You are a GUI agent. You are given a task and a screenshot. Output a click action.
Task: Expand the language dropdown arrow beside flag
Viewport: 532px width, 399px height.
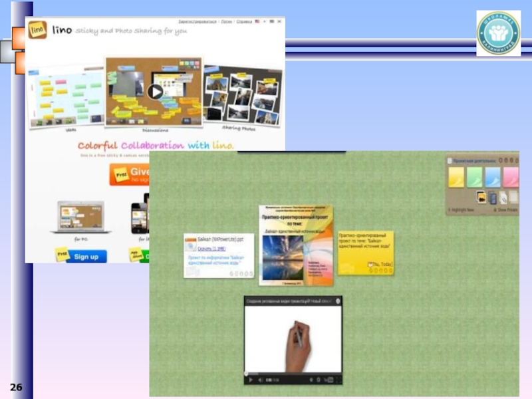click(265, 21)
